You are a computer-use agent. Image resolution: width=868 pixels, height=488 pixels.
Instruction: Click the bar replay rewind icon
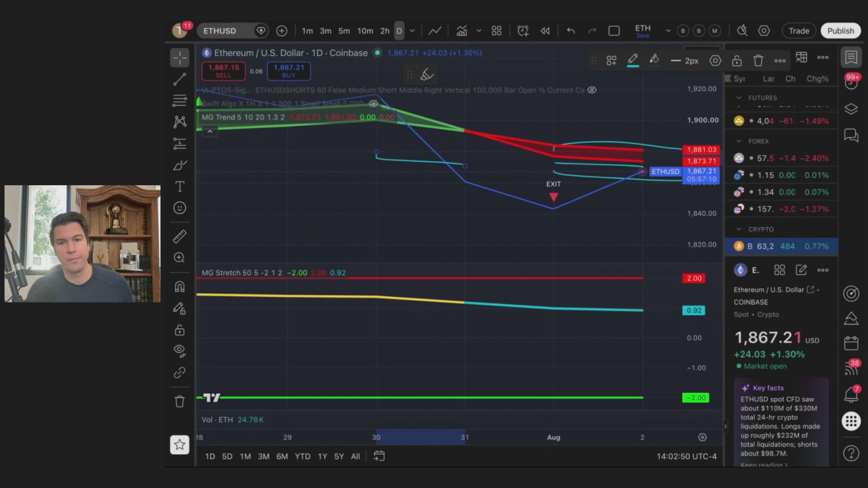545,31
